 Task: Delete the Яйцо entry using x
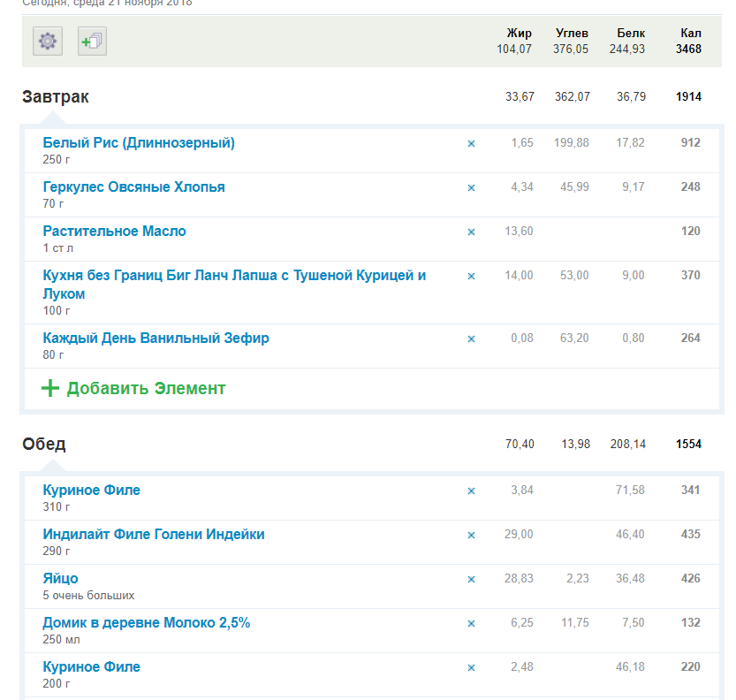pos(471,579)
